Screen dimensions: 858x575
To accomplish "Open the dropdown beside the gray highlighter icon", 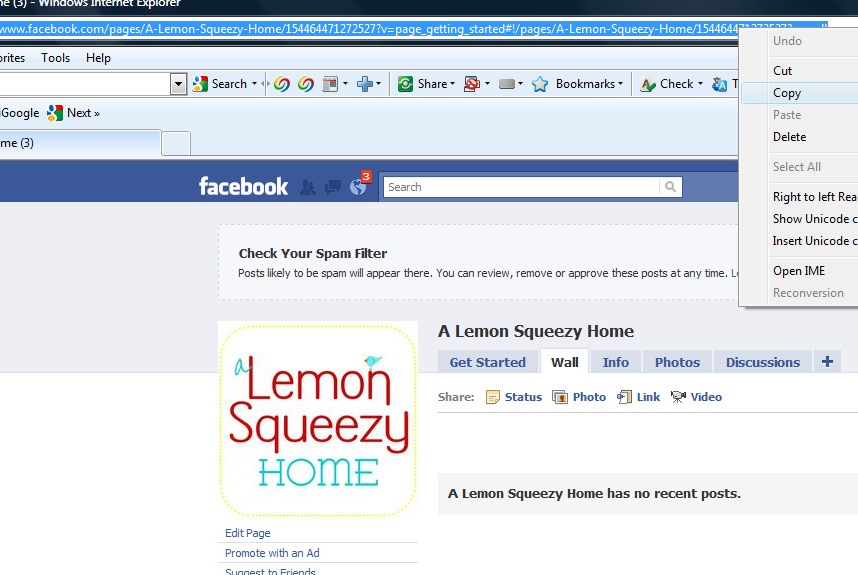I will (520, 84).
